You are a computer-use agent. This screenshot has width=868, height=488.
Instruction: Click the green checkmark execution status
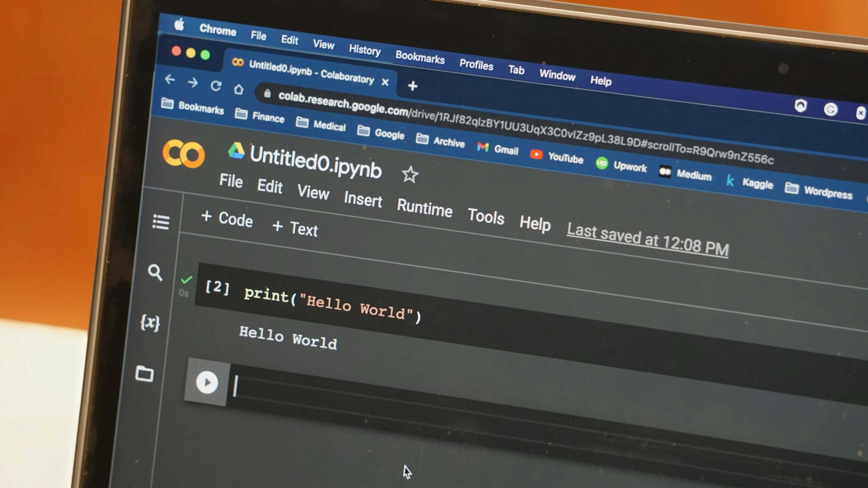[x=186, y=280]
